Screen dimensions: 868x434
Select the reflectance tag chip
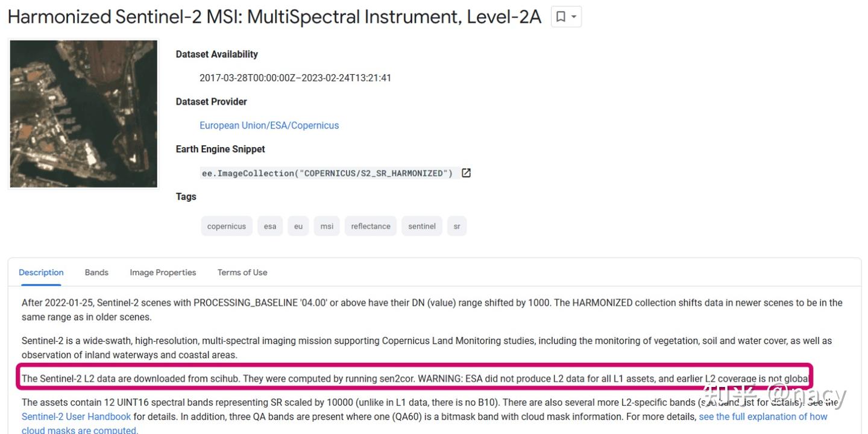(x=371, y=226)
